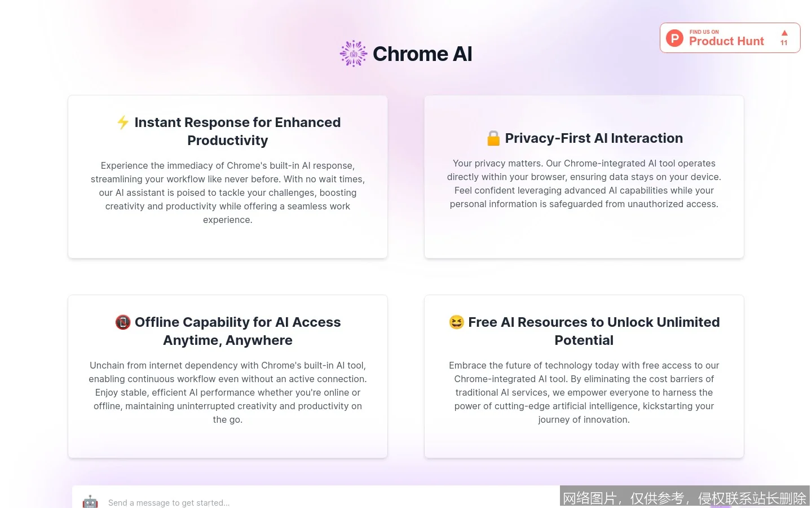
Task: Click the "Product Hunt" text label
Action: pyautogui.click(x=726, y=41)
